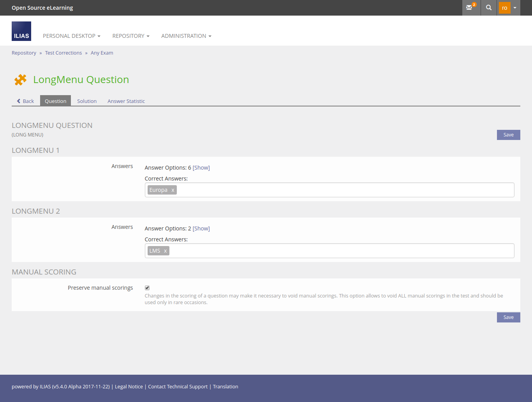The height and width of the screenshot is (402, 532).
Task: Open the Administration dropdown menu
Action: point(186,36)
